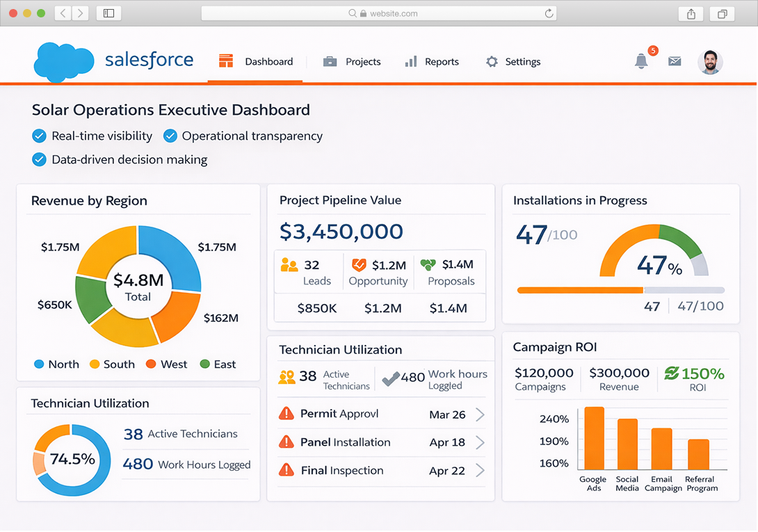758x532 pixels.
Task: Open the mail envelope icon
Action: tap(675, 61)
